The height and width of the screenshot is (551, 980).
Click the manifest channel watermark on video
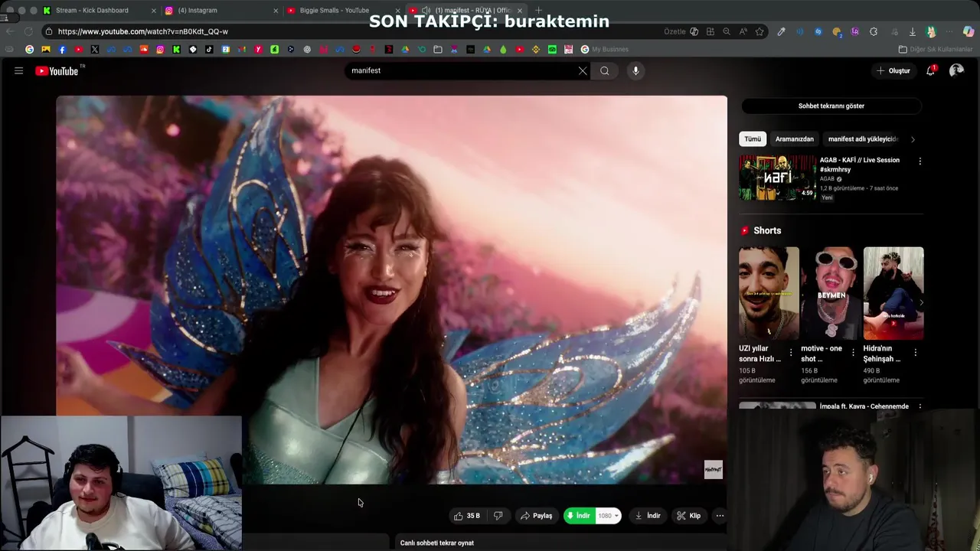click(x=713, y=469)
